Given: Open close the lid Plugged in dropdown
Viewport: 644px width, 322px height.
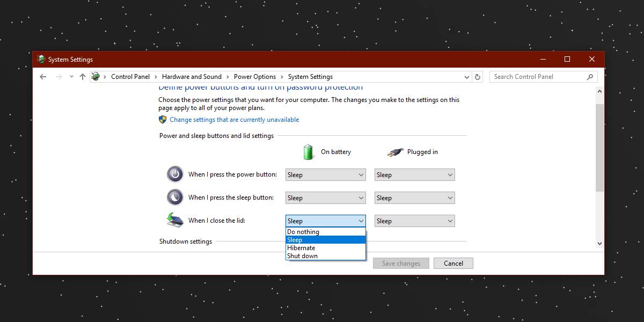Looking at the screenshot, I should click(414, 221).
